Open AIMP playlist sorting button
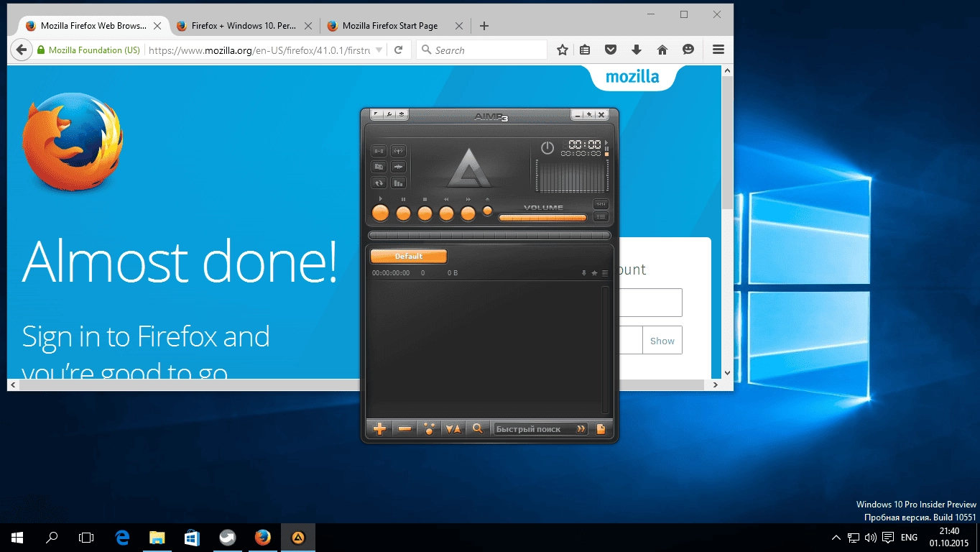The width and height of the screenshot is (980, 552). pos(453,429)
